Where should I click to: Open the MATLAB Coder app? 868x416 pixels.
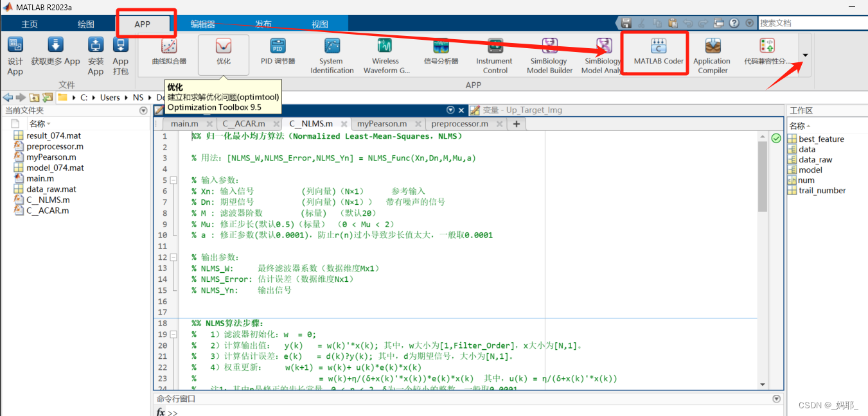pos(658,52)
